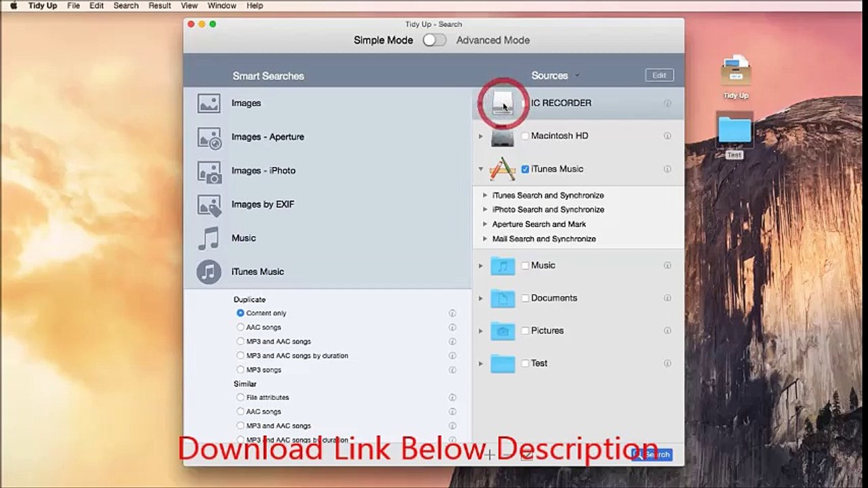Select the iTunes Music circle icon
The image size is (868, 488).
coord(209,272)
